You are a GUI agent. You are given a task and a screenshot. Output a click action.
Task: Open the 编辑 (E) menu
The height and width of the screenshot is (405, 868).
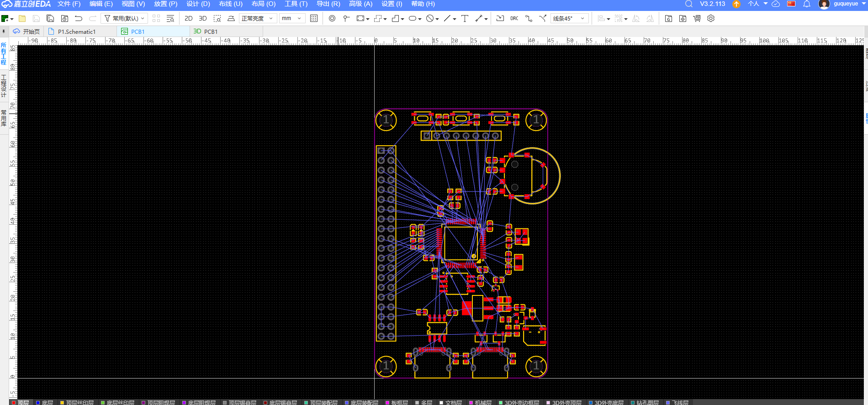click(x=101, y=4)
